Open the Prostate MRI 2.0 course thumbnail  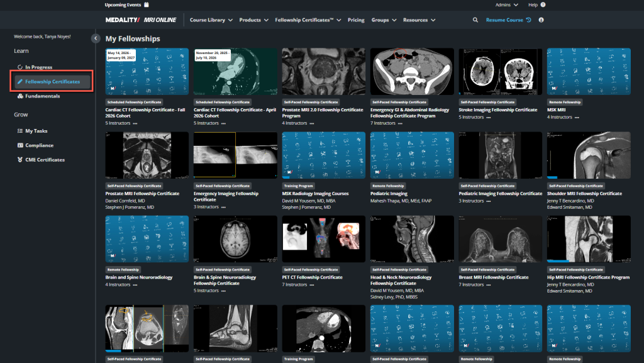[x=324, y=72]
